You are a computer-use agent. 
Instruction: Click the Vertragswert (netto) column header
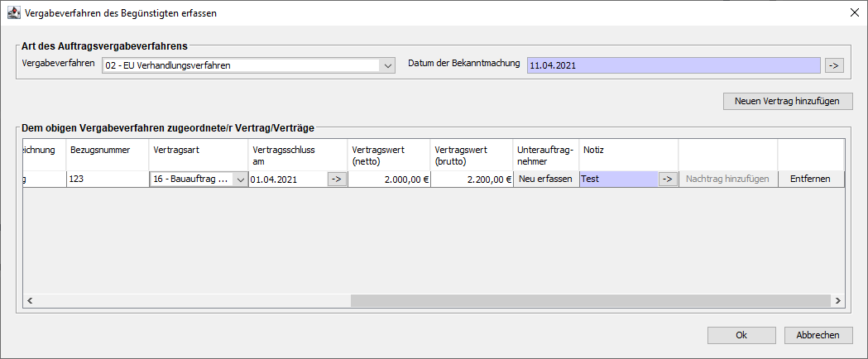coord(389,155)
